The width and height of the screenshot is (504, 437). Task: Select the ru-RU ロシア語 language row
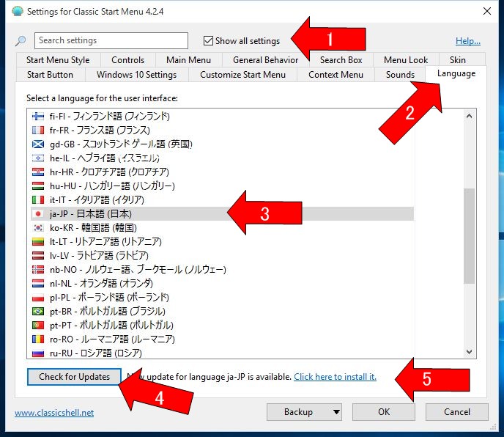pos(222,353)
